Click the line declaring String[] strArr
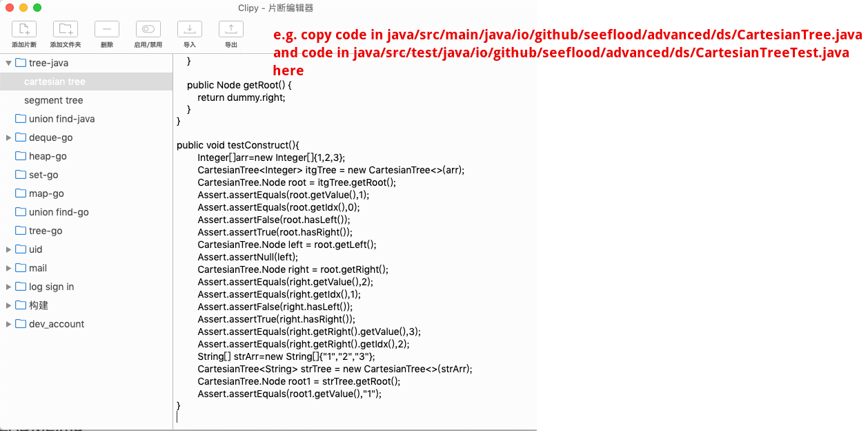This screenshot has height=431, width=868. (x=286, y=356)
